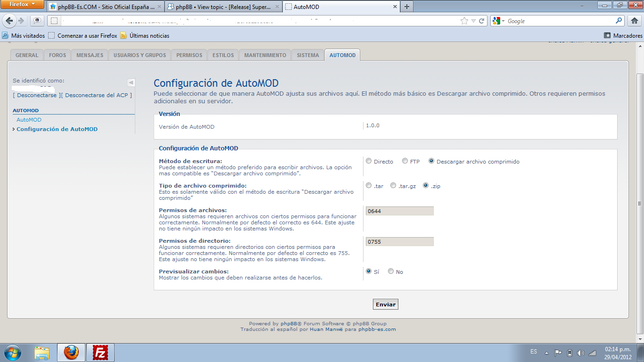Click the Desconectarse del ACP link
Image resolution: width=644 pixels, height=362 pixels.
coord(96,95)
